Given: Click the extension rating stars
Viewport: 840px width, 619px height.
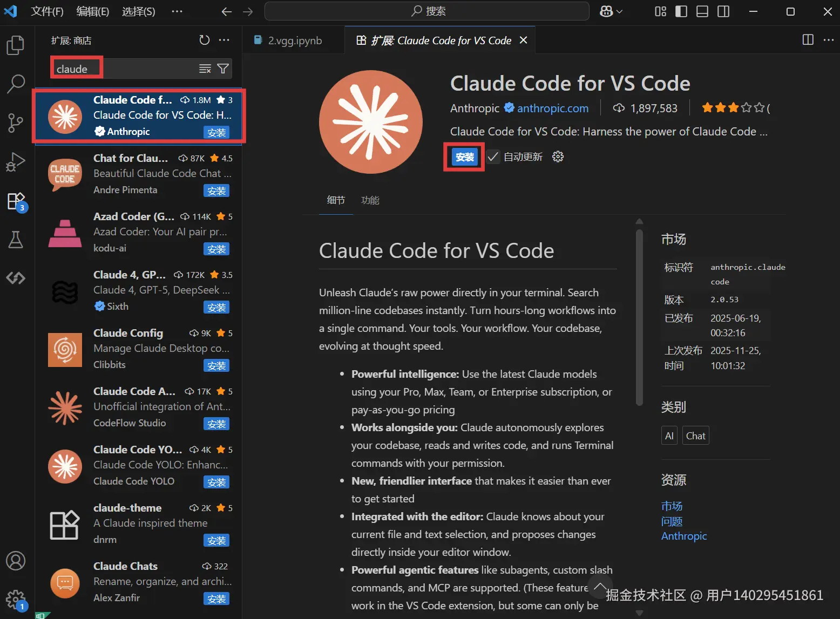Looking at the screenshot, I should [733, 108].
